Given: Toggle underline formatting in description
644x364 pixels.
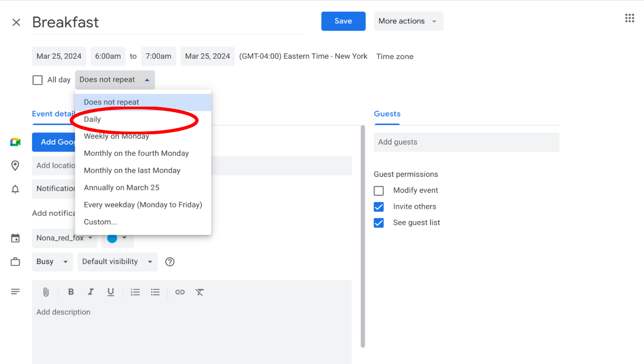Looking at the screenshot, I should click(110, 292).
